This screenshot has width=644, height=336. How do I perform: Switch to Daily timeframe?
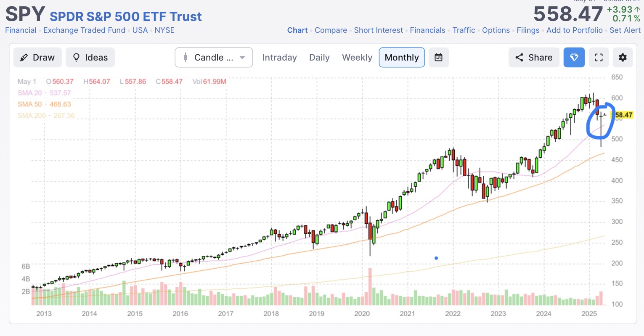[319, 58]
